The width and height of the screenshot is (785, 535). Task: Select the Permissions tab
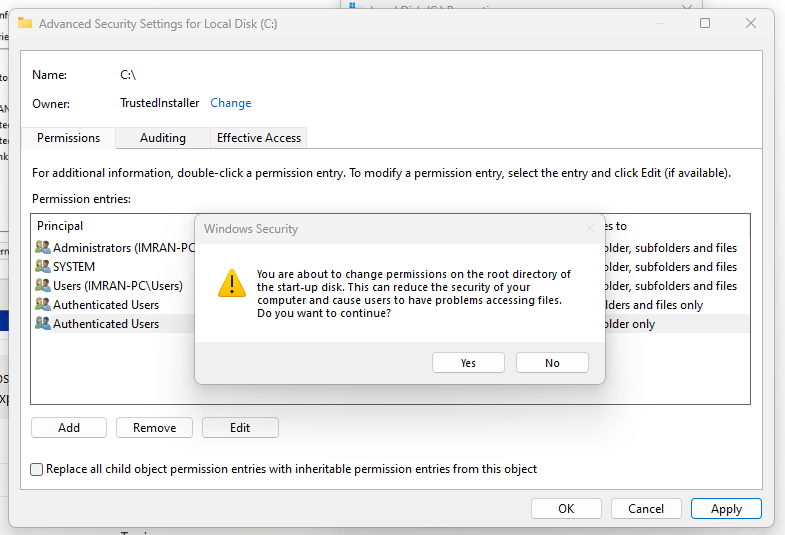coord(69,138)
